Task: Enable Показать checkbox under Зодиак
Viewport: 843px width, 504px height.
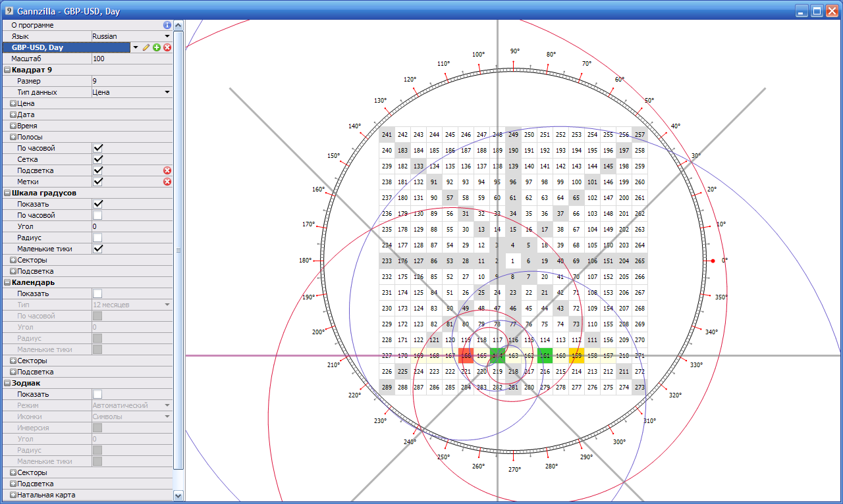Action: coord(98,394)
